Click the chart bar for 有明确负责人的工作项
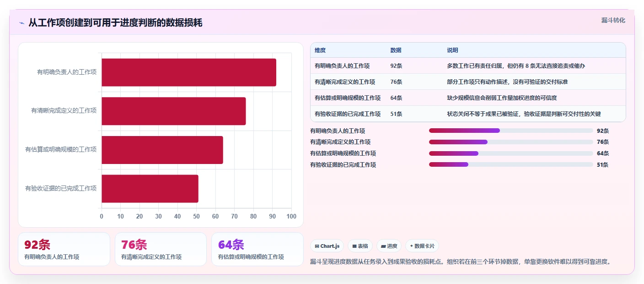The height and width of the screenshot is (284, 644). pos(189,72)
